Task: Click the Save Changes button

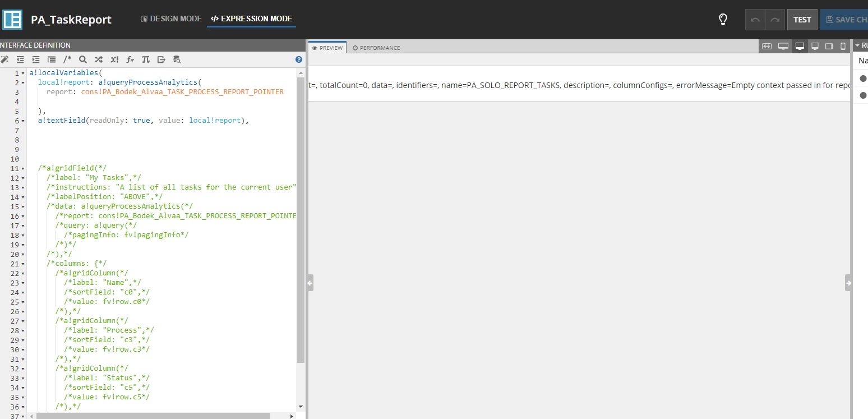Action: pos(844,20)
